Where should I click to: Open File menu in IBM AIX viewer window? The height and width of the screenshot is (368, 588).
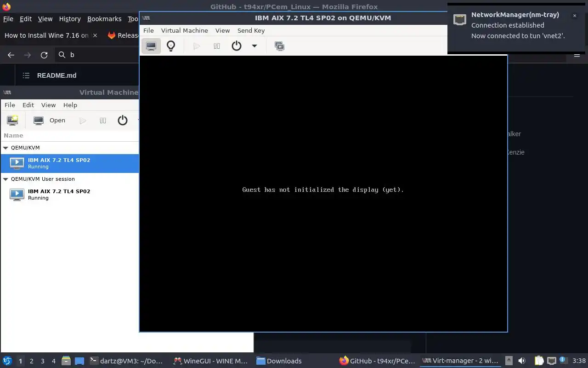click(x=148, y=30)
